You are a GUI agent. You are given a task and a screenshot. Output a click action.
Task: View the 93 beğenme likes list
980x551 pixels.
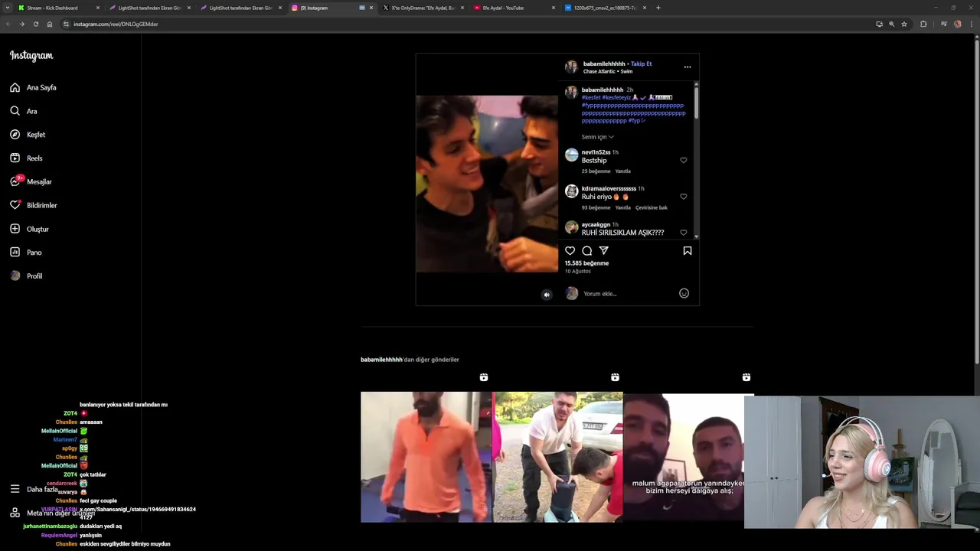(x=596, y=207)
